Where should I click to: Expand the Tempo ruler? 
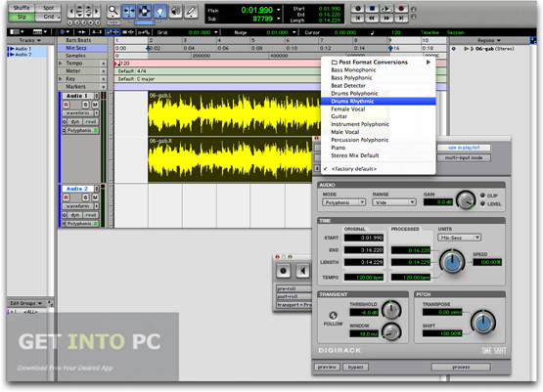pyautogui.click(x=61, y=64)
